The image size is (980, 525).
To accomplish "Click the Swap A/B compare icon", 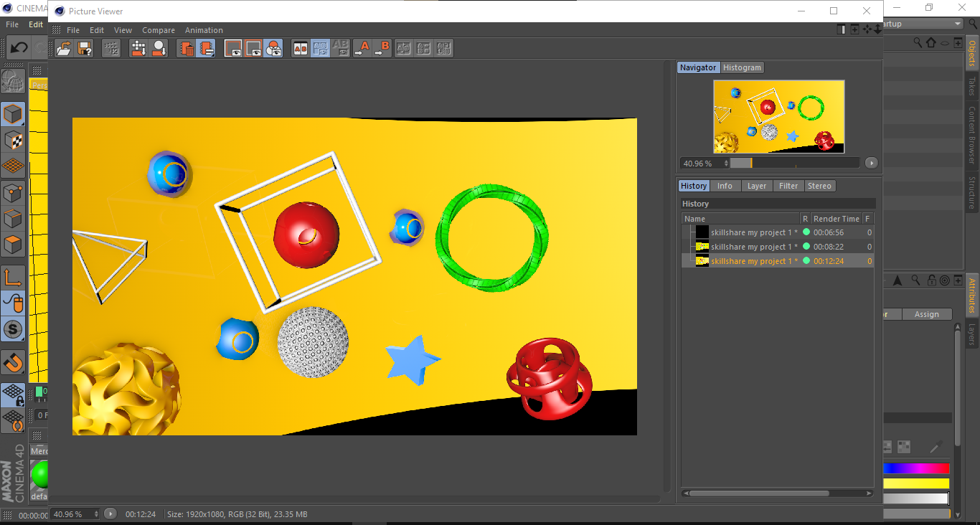I will 404,48.
